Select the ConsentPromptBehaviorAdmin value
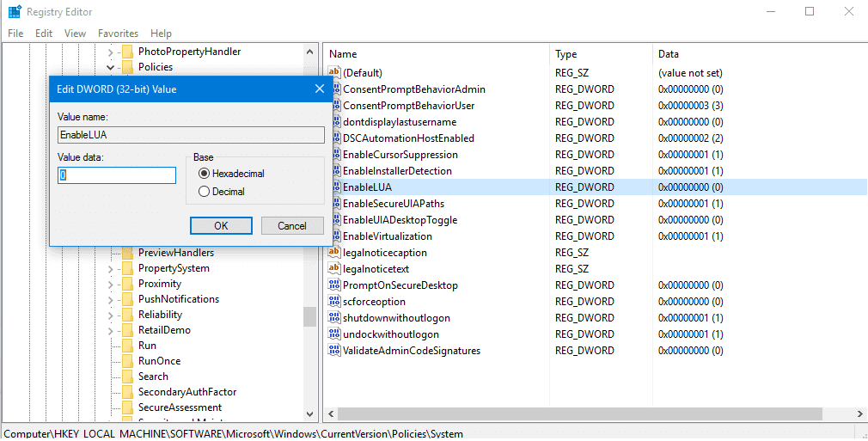 (x=414, y=89)
